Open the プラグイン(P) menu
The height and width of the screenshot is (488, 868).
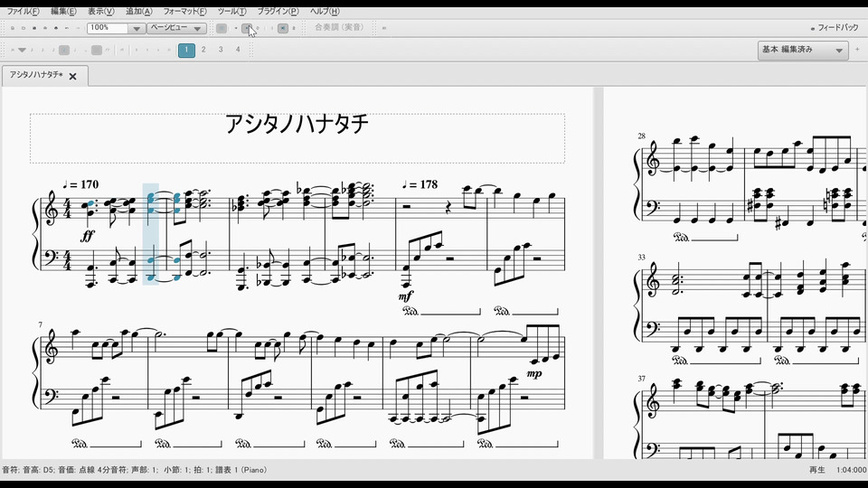278,12
